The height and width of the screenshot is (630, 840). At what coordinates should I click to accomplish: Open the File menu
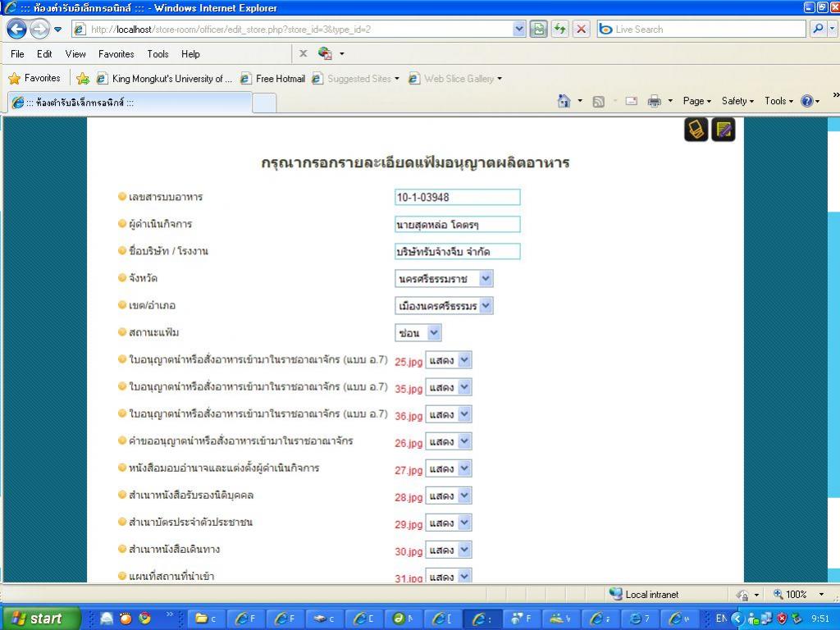[17, 53]
